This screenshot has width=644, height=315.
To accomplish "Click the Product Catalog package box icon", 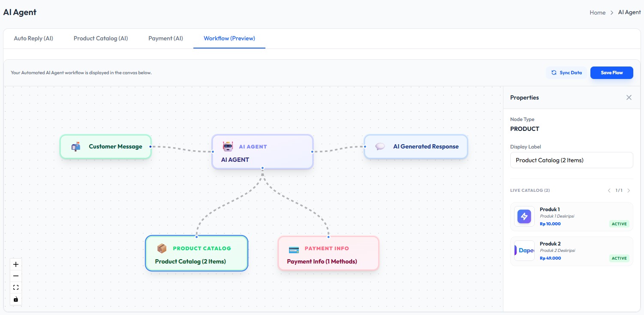I will pos(162,248).
